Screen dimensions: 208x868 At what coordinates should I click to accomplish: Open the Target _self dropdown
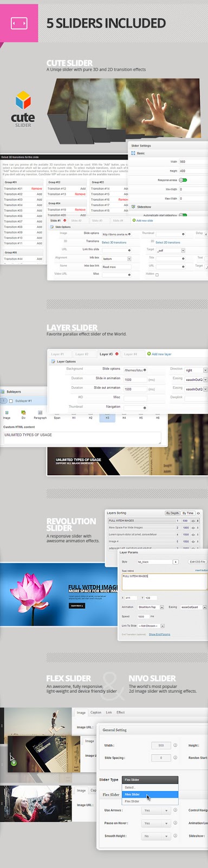pyautogui.click(x=171, y=250)
